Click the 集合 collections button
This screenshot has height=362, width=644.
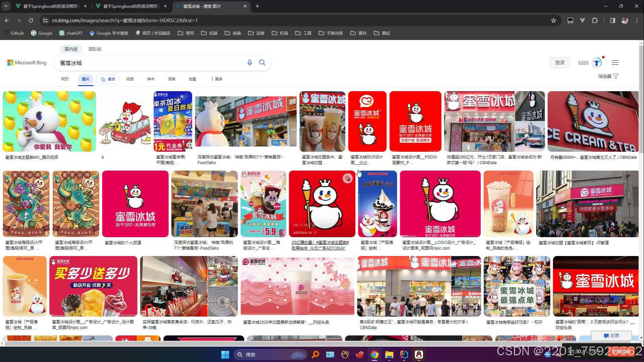[108, 79]
